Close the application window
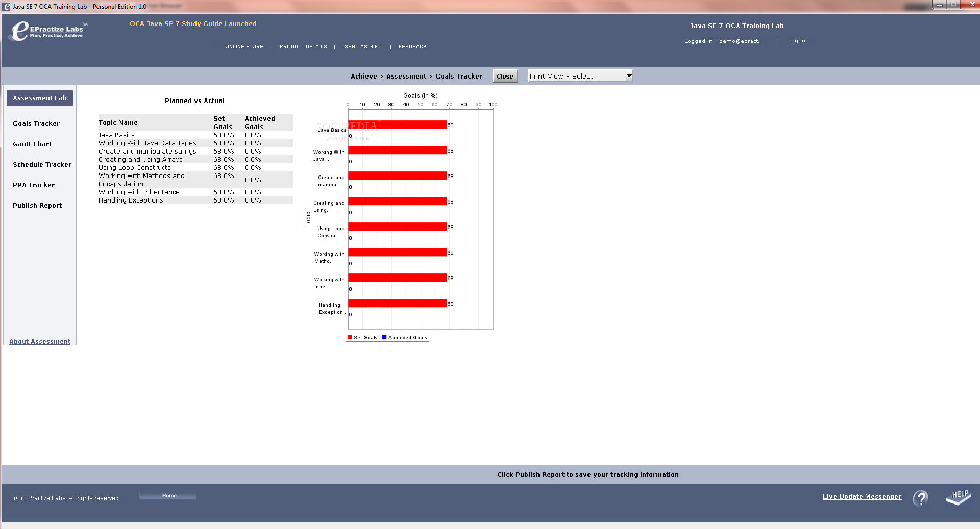The height and width of the screenshot is (529, 980). tap(971, 5)
